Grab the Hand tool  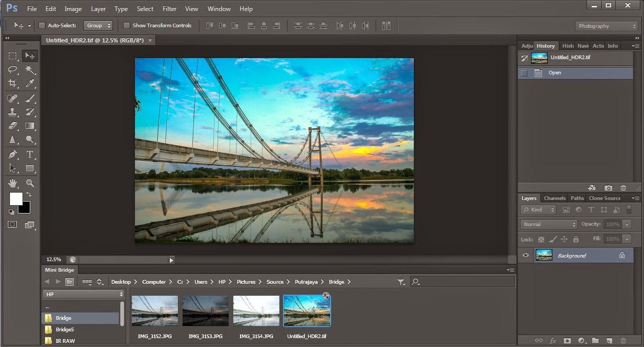(x=13, y=183)
